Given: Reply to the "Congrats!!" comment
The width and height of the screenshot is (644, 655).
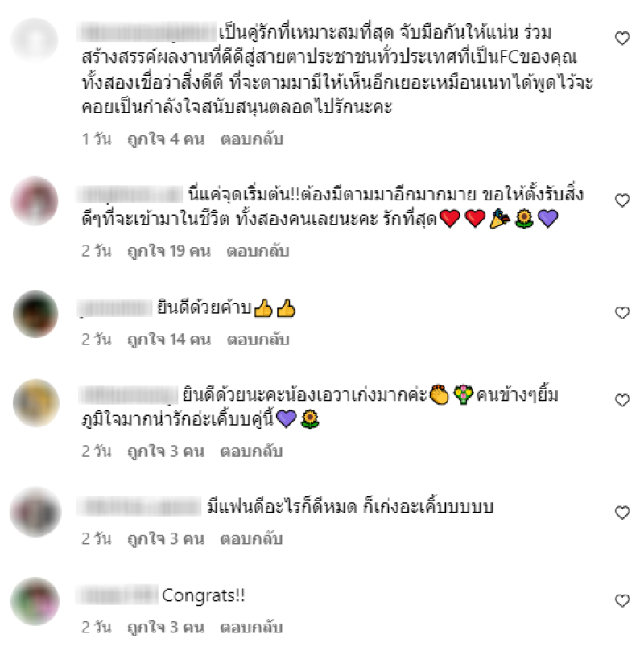Looking at the screenshot, I should [252, 628].
